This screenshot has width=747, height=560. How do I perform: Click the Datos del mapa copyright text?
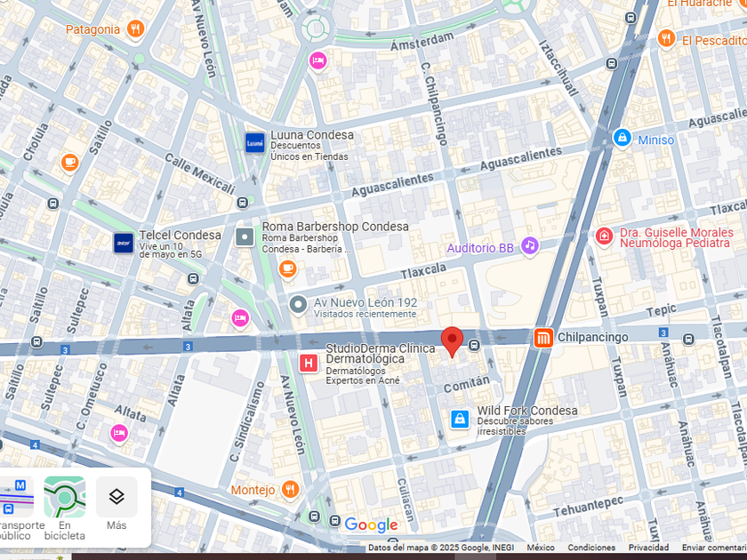(x=441, y=548)
